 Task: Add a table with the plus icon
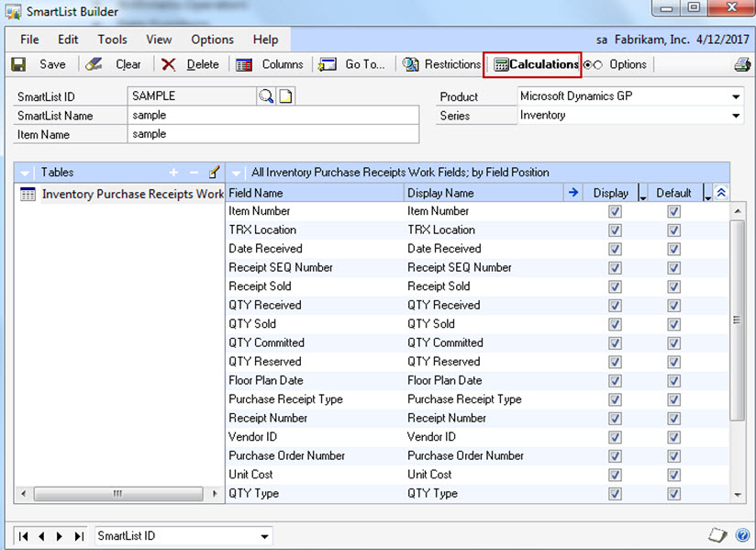point(173,172)
